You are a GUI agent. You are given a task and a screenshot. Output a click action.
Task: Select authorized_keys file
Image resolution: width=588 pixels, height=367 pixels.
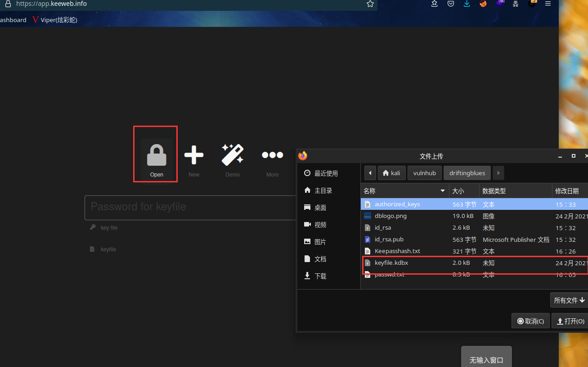click(x=475, y=204)
